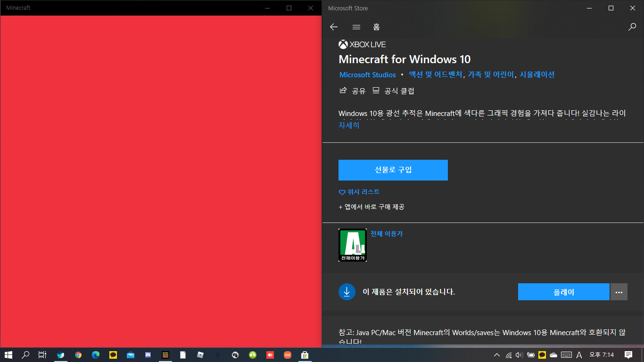
Task: Open the Mail app from the taskbar
Action: 131,355
